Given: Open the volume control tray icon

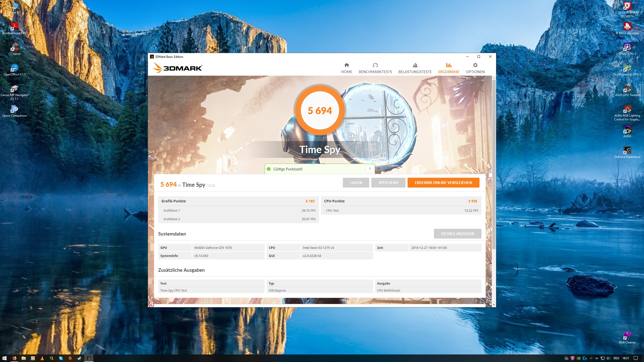Looking at the screenshot, I should coord(609,358).
